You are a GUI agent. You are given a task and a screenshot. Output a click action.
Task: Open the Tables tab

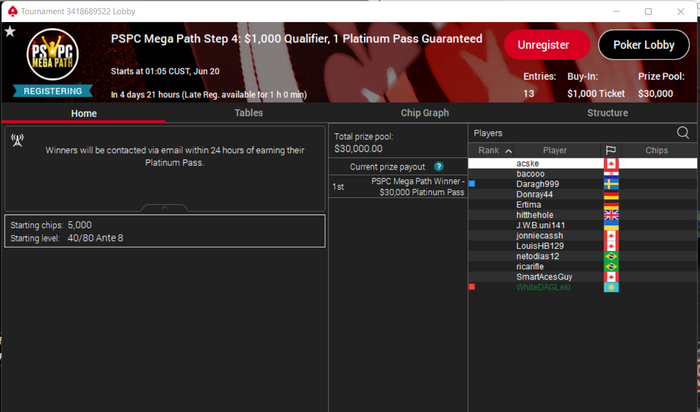249,113
